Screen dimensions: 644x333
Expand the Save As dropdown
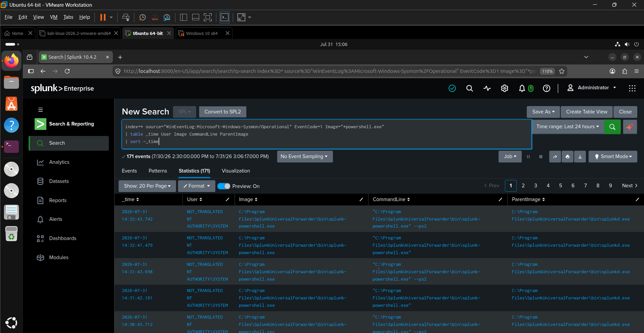[543, 112]
